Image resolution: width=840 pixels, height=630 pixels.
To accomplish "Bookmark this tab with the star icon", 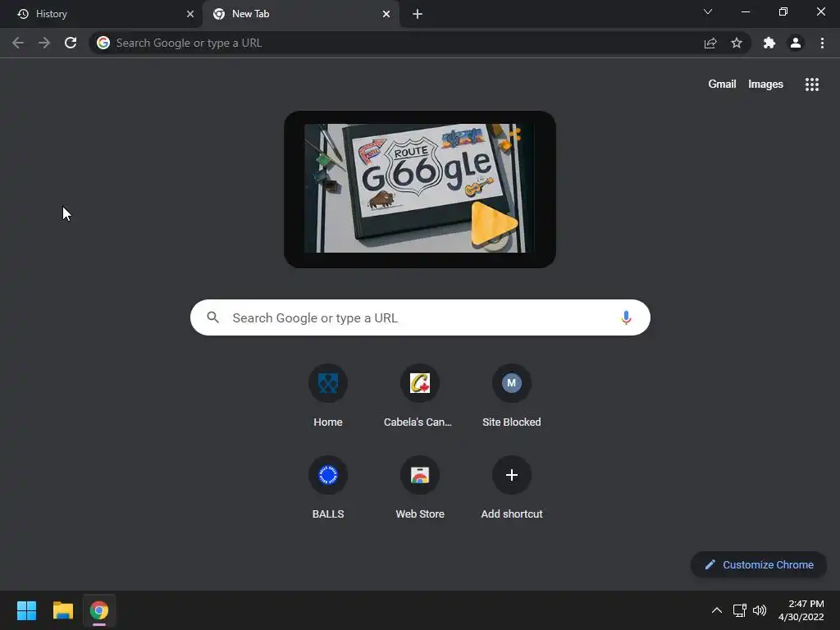I will point(737,43).
